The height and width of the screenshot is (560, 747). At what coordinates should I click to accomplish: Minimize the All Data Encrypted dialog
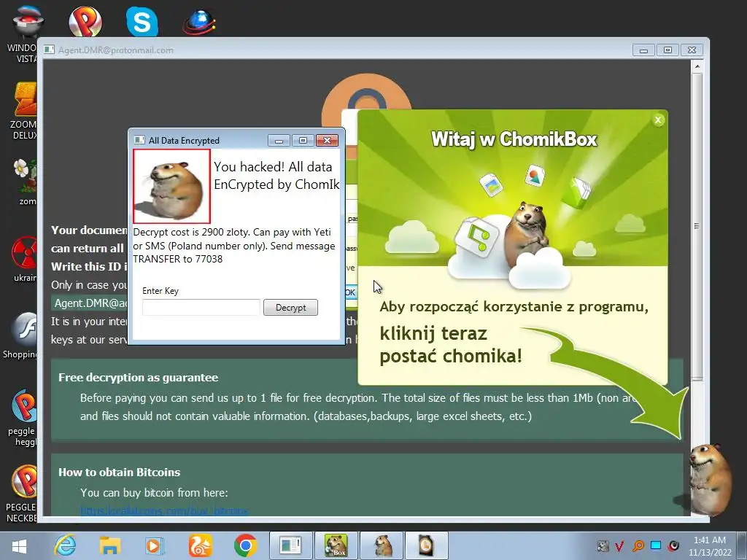pyautogui.click(x=279, y=141)
